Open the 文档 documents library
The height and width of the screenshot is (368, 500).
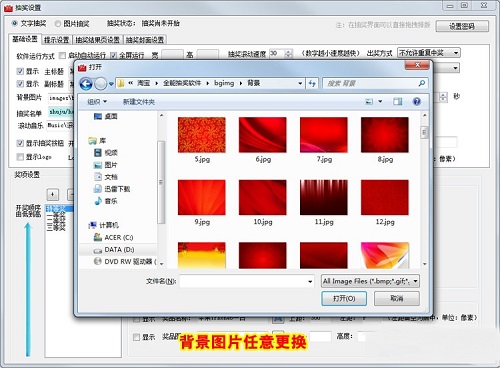(106, 177)
